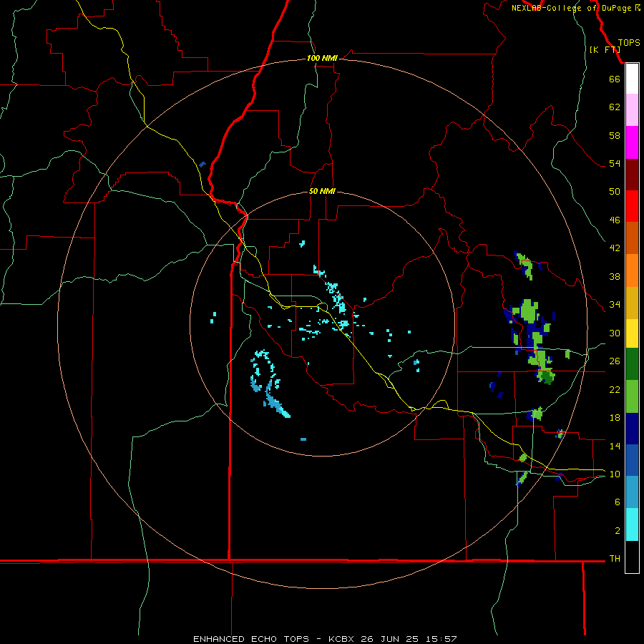This screenshot has height=644, width=644.
Task: Click the bright red 46-50 kft swatch
Action: pos(632,206)
